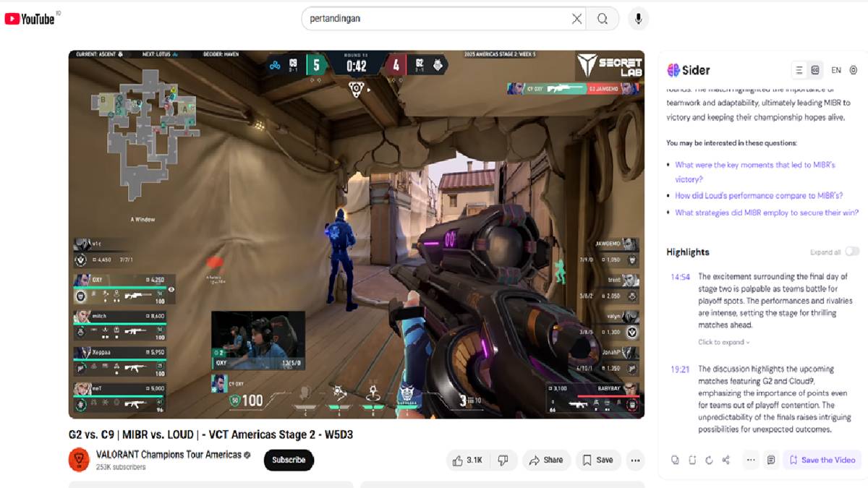Run the search with the magnifier button

click(603, 19)
